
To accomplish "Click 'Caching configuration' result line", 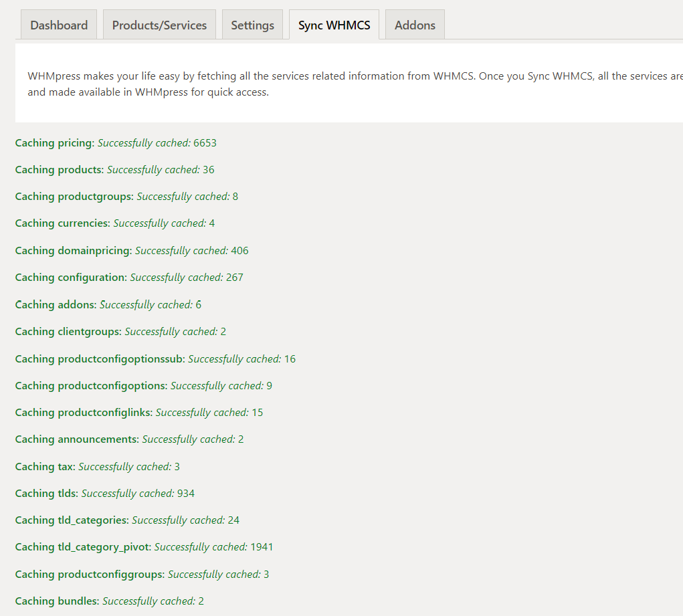I will [x=129, y=278].
